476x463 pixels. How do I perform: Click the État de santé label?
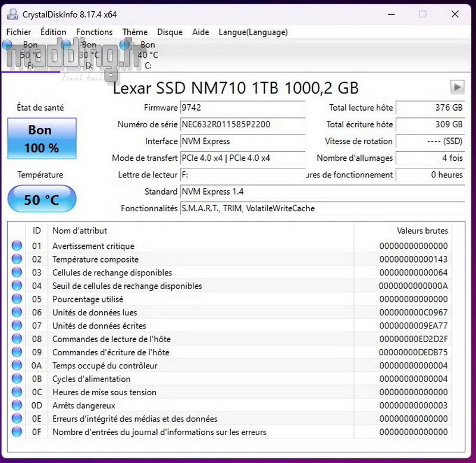40,108
